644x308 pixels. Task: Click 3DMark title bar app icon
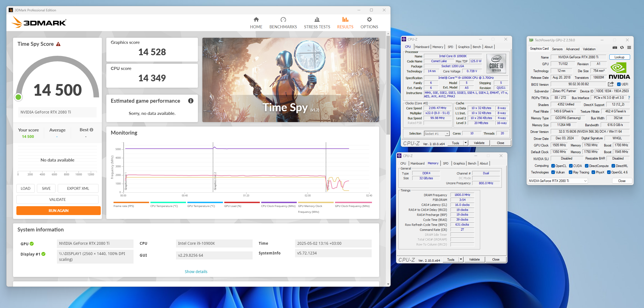point(11,10)
